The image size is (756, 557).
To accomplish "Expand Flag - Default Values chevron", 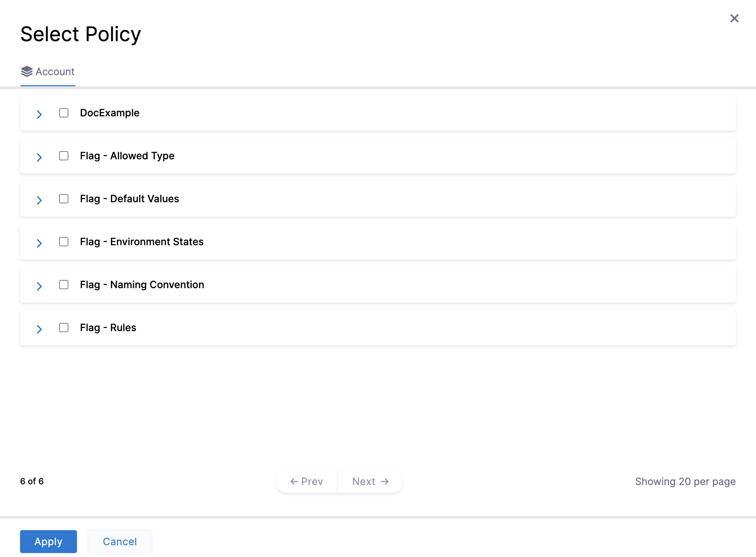I will click(39, 200).
